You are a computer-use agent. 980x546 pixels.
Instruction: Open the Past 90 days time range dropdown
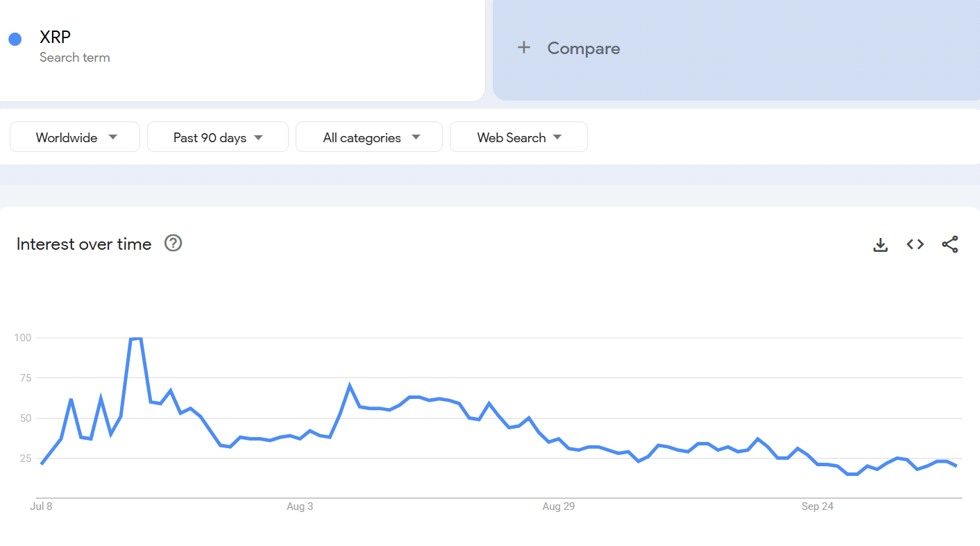pyautogui.click(x=217, y=137)
